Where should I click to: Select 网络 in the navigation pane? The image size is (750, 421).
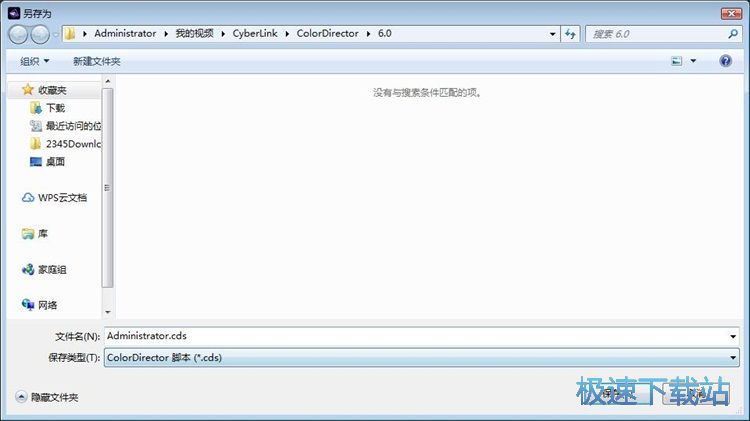(x=47, y=305)
